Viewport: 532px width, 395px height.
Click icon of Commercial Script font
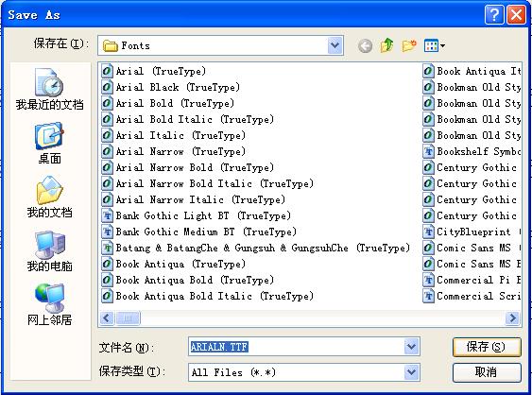(x=428, y=296)
